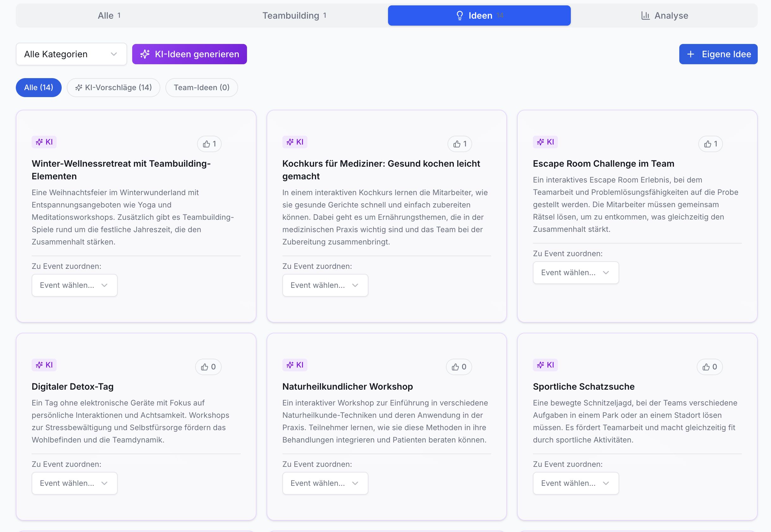
Task: Open Event wählen under Digitaler Detox-Tag
Action: point(75,483)
